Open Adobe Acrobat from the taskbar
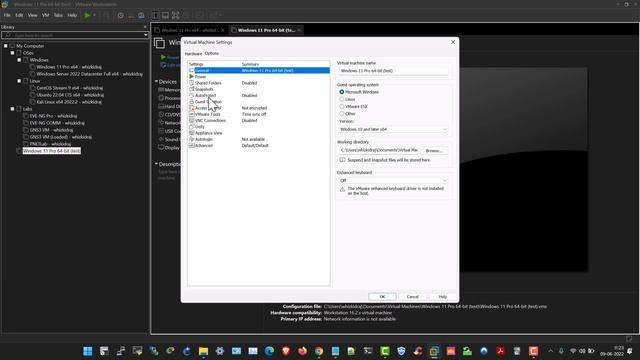 [x=500, y=351]
